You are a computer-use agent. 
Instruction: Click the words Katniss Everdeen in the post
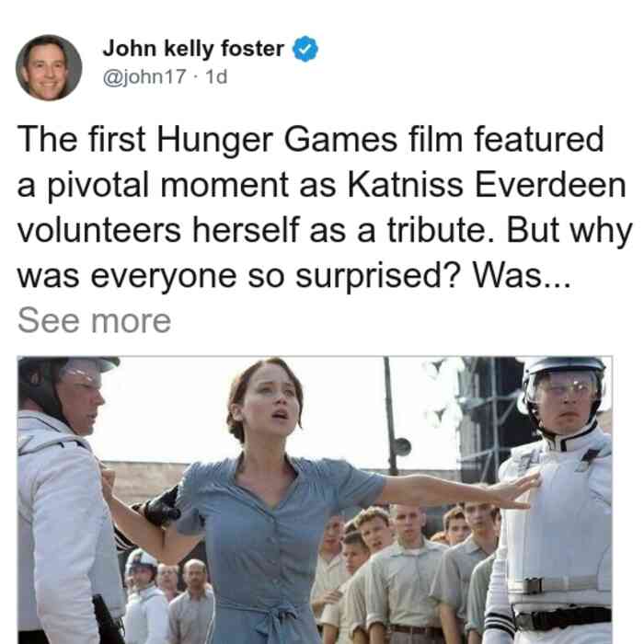[487, 185]
